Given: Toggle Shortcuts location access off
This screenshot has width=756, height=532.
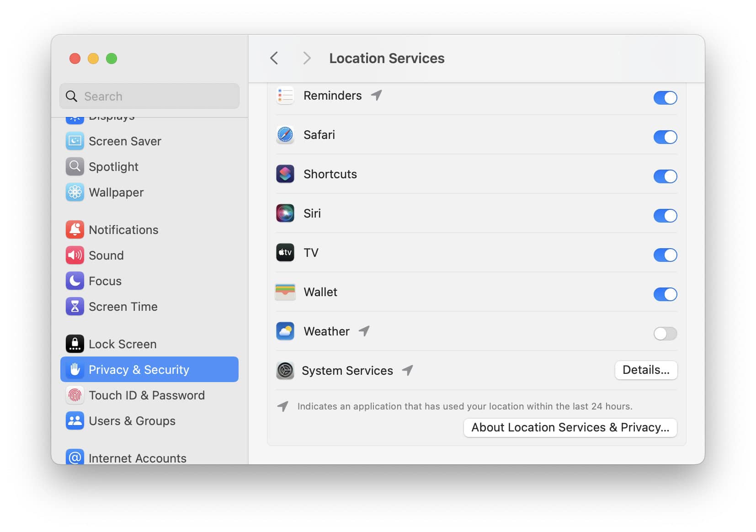Looking at the screenshot, I should click(x=665, y=176).
